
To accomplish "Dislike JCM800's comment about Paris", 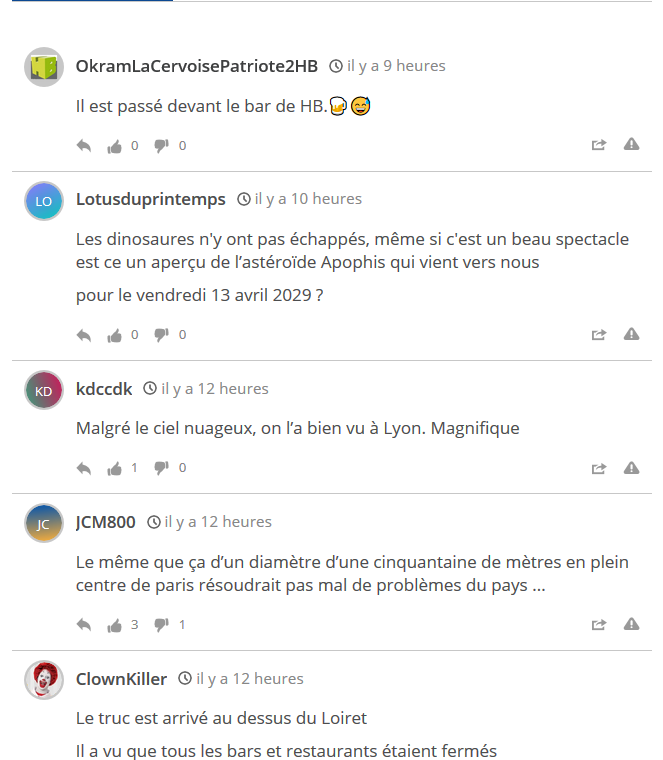I will coord(161,625).
